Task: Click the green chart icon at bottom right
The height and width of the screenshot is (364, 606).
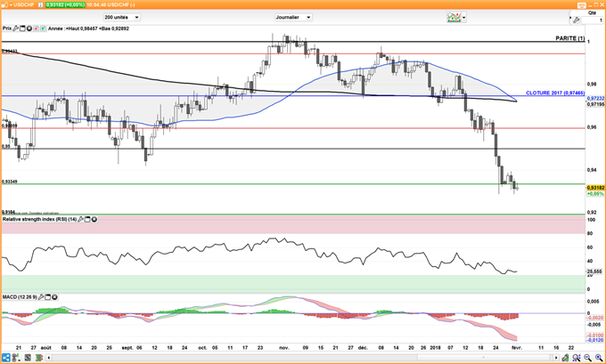Action: tap(565, 358)
